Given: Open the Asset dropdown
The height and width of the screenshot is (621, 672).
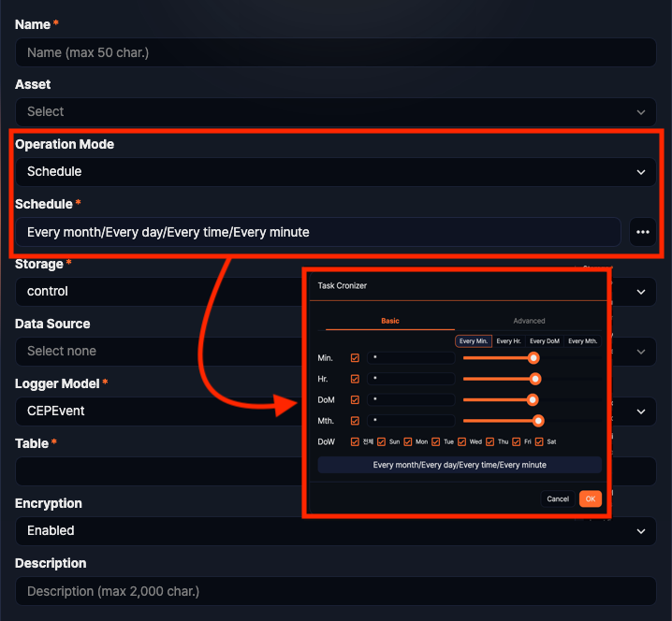Looking at the screenshot, I should (x=336, y=112).
